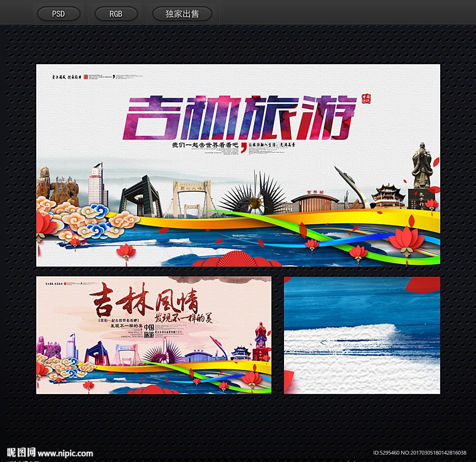This screenshot has width=476, height=462.
Task: Click the 吉林站 station label
Action: click(x=316, y=192)
